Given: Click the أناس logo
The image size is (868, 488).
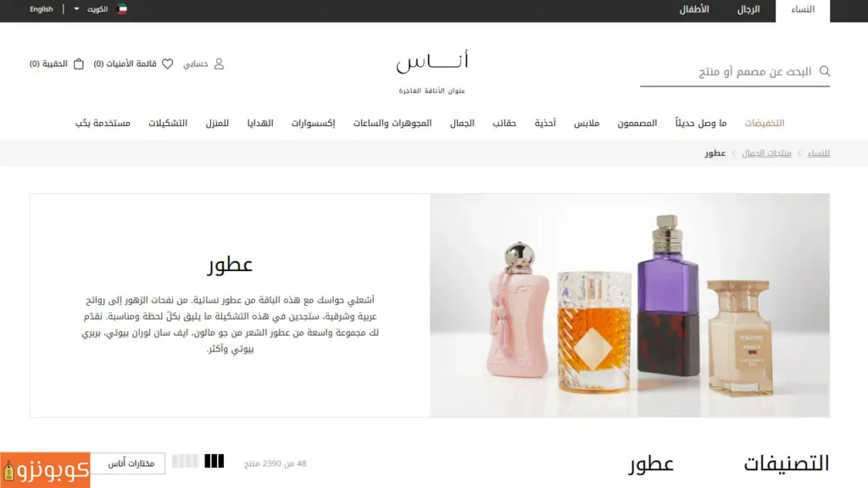Looking at the screenshot, I should 432,72.
